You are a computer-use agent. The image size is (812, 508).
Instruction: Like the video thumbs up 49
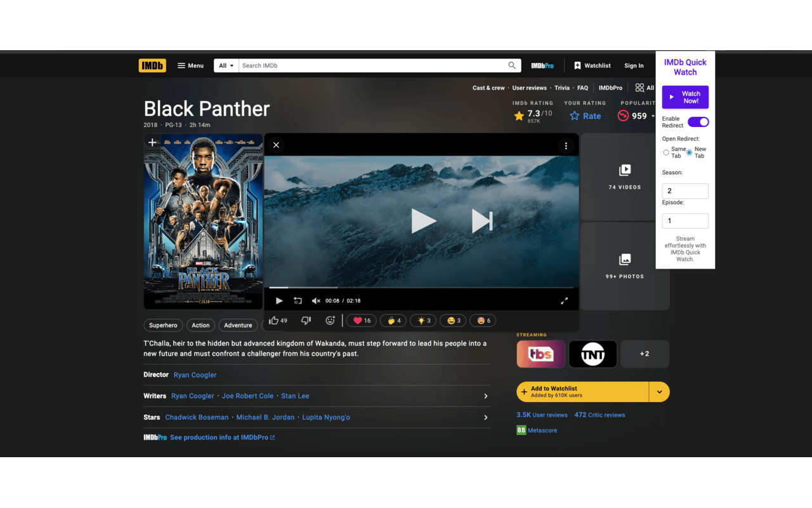[278, 321]
